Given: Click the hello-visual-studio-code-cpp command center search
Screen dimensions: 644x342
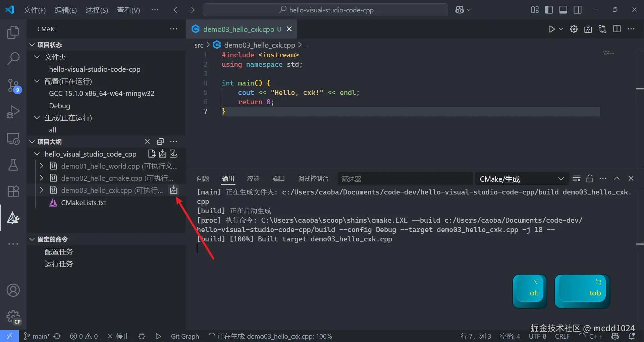Looking at the screenshot, I should 325,10.
